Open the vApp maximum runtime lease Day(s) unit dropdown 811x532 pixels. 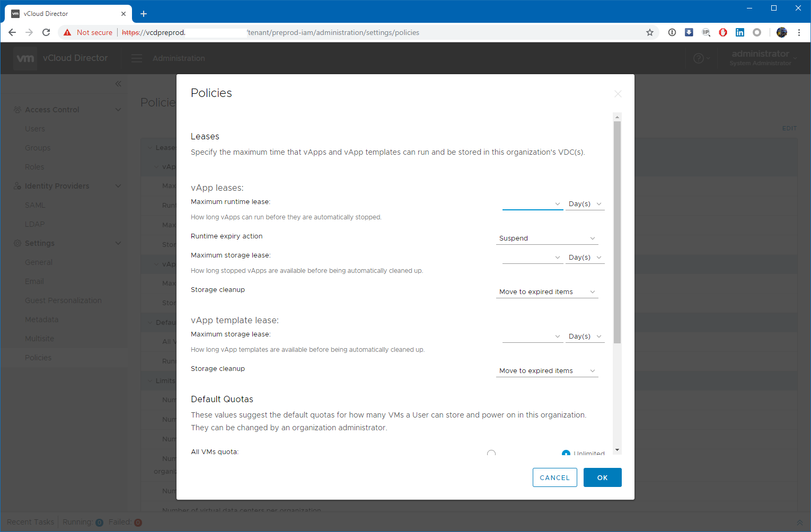tap(585, 204)
